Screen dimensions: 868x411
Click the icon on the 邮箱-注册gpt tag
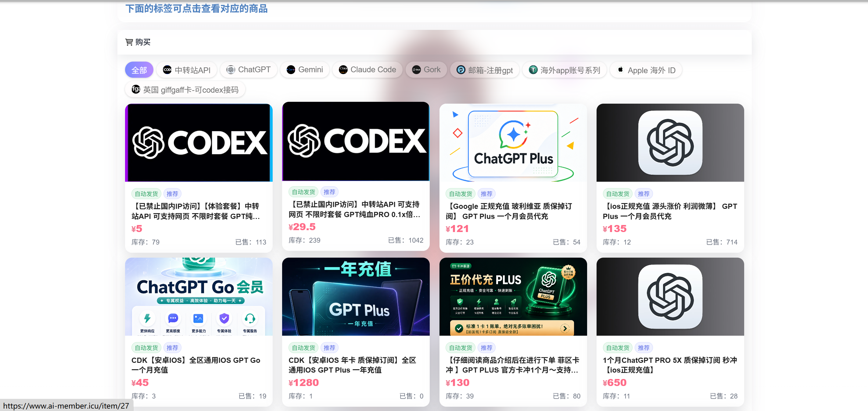(x=461, y=70)
